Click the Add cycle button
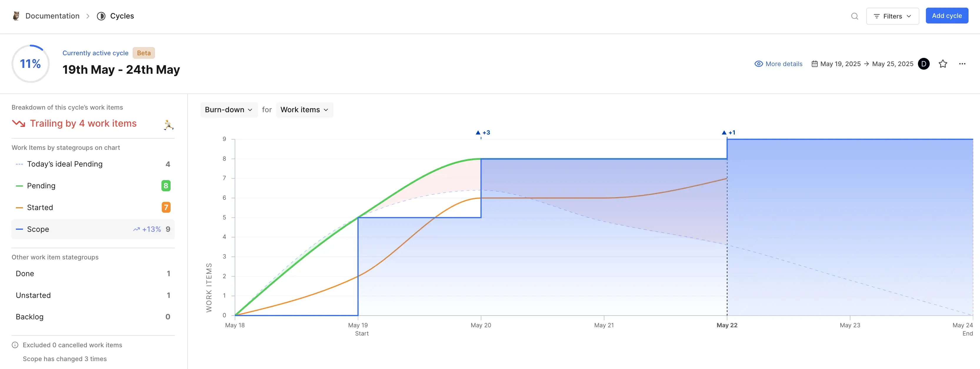The width and height of the screenshot is (980, 369). click(946, 16)
